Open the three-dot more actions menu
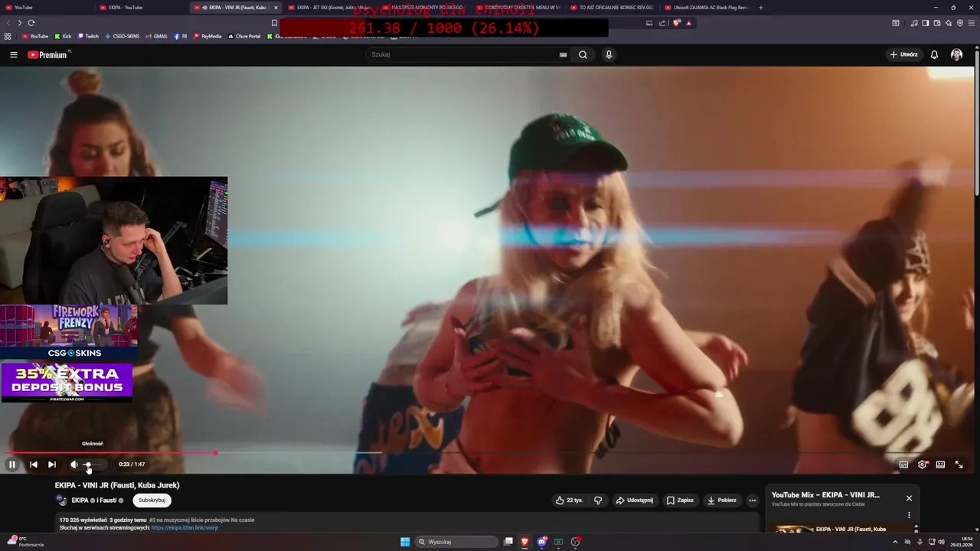This screenshot has height=551, width=980. point(753,500)
